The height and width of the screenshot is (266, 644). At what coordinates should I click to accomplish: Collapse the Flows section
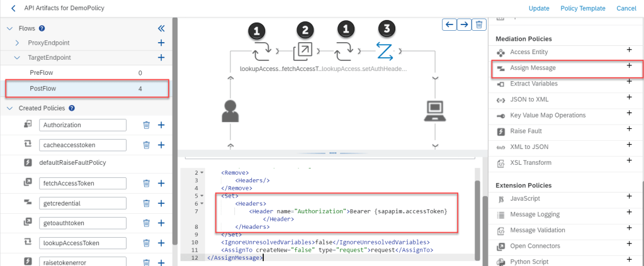point(9,28)
